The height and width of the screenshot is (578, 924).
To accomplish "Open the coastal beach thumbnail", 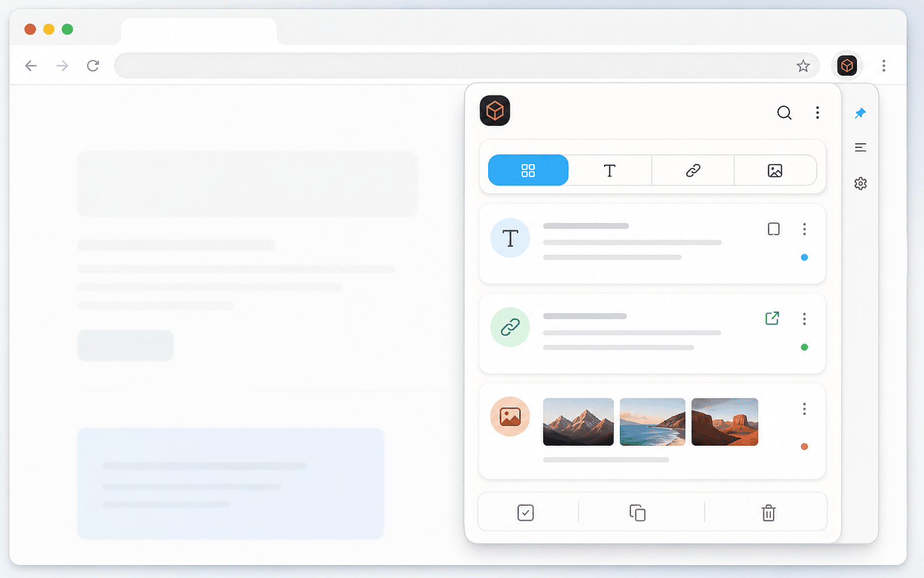I will pyautogui.click(x=653, y=422).
